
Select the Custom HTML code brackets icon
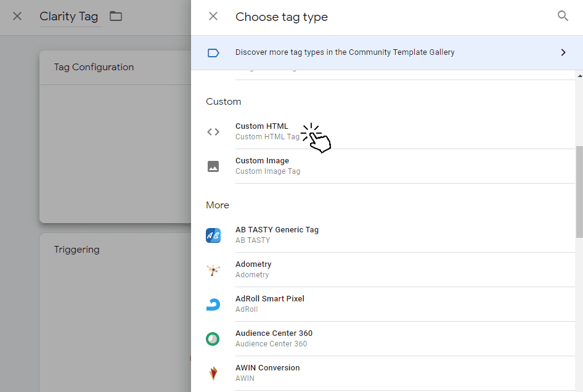point(213,132)
